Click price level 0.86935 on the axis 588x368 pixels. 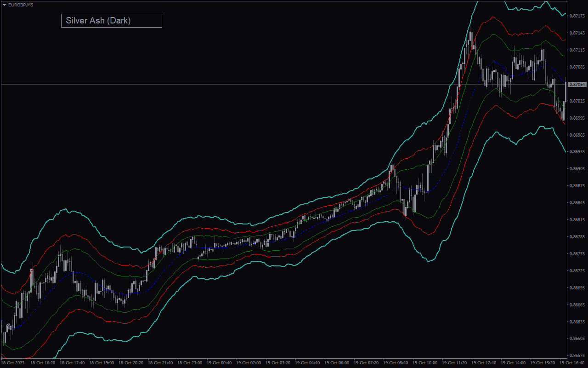pos(577,152)
